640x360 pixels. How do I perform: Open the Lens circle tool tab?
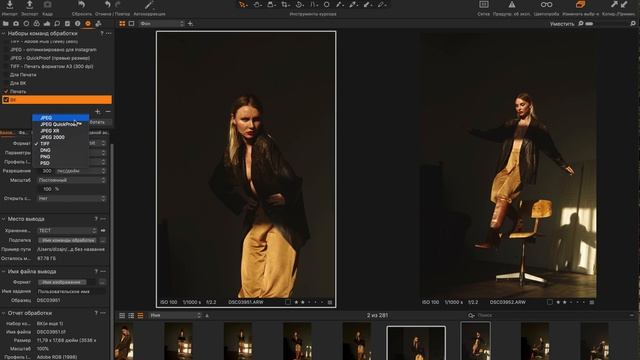(26, 24)
